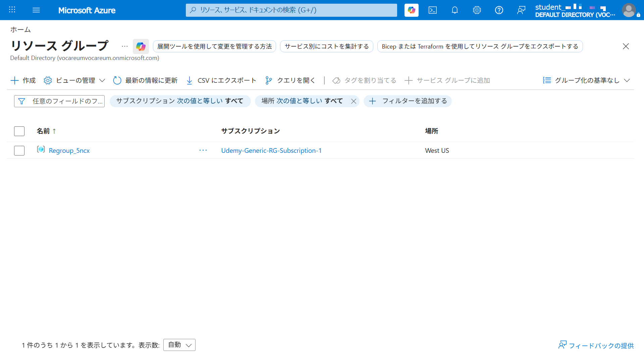
Task: Click the サブスクリプション column header
Action: pyautogui.click(x=251, y=131)
